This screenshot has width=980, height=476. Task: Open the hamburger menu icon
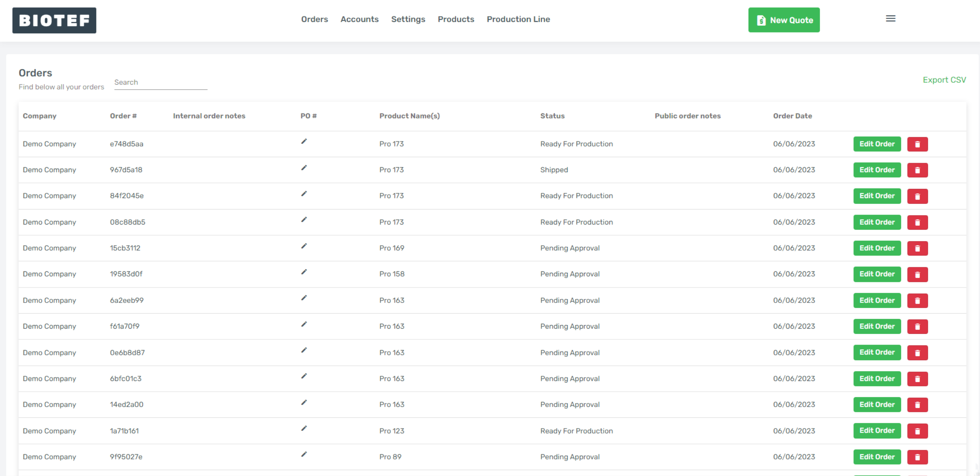click(x=890, y=19)
